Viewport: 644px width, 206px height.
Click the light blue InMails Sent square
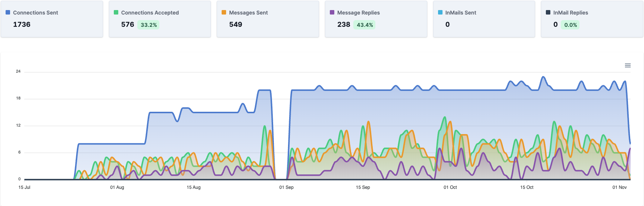click(440, 12)
